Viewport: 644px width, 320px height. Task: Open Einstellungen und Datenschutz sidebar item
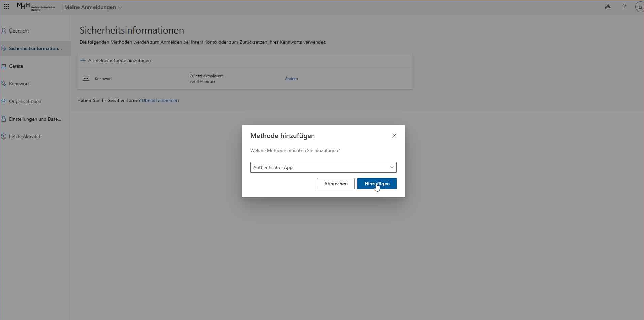coord(35,119)
